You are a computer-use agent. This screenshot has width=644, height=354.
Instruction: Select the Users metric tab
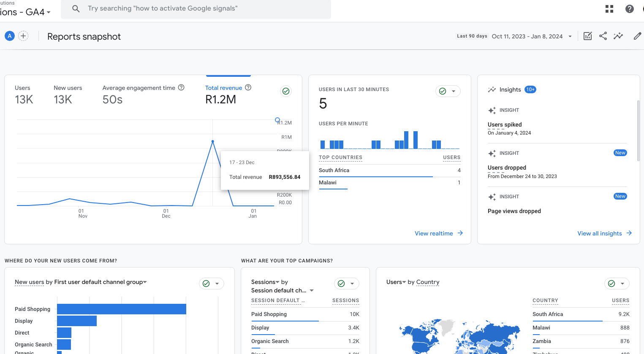click(24, 95)
